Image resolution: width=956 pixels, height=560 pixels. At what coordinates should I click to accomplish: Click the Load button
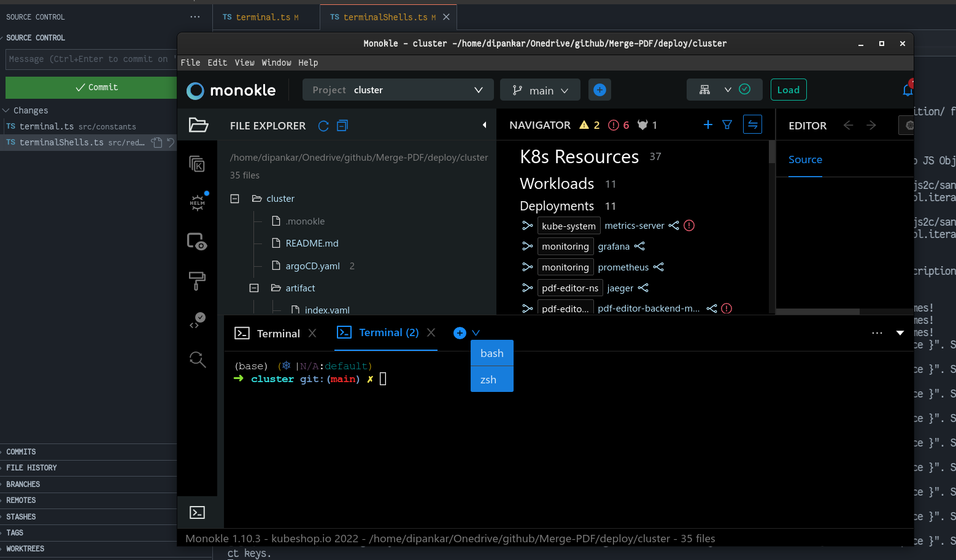point(788,90)
